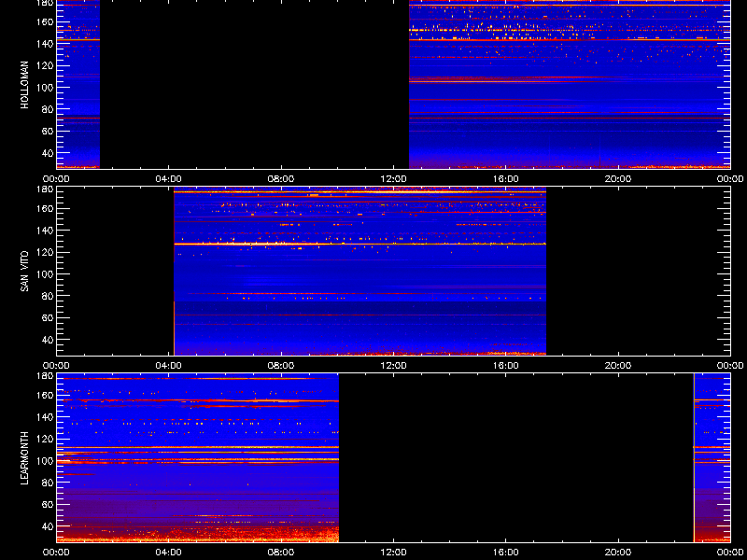Select the 16:00 time label under Holloman panel
The width and height of the screenshot is (747, 560).
[505, 179]
